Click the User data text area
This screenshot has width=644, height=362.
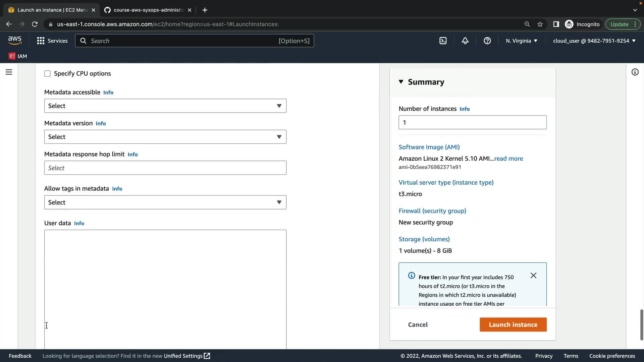(165, 288)
